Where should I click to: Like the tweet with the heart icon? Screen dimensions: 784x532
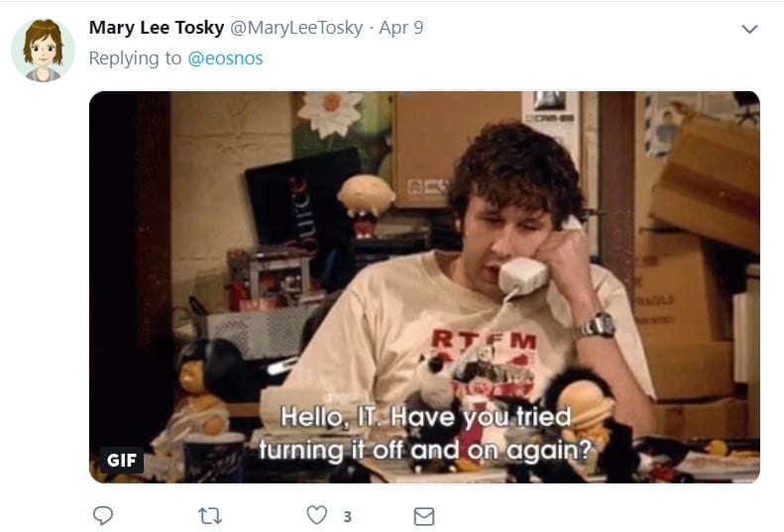coord(316,515)
